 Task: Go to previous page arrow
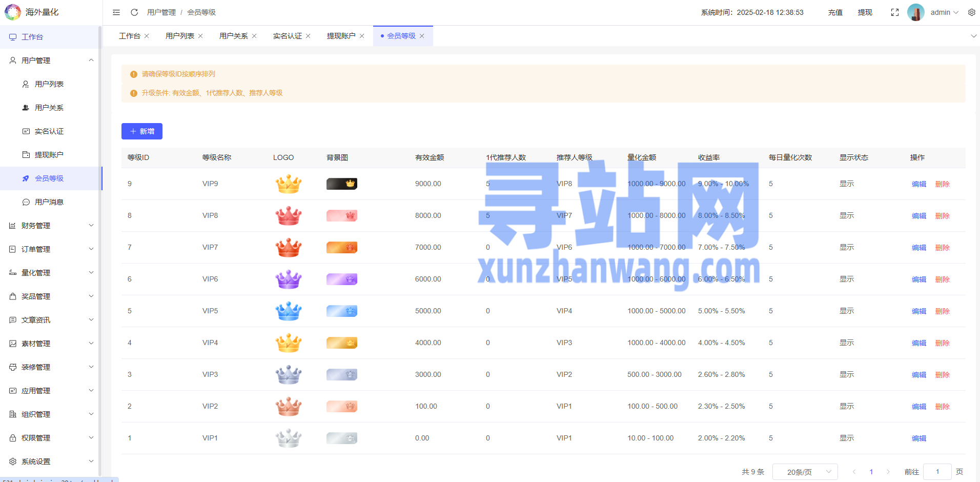coord(854,472)
